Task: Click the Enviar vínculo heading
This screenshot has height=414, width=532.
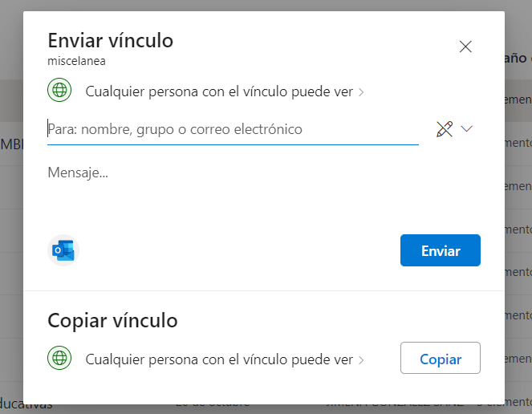Action: click(111, 40)
